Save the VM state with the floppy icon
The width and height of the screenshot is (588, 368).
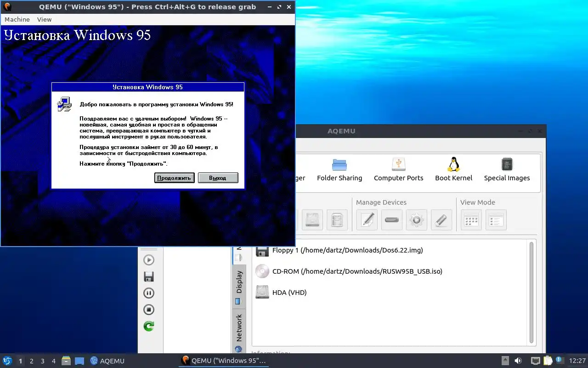[x=149, y=276]
